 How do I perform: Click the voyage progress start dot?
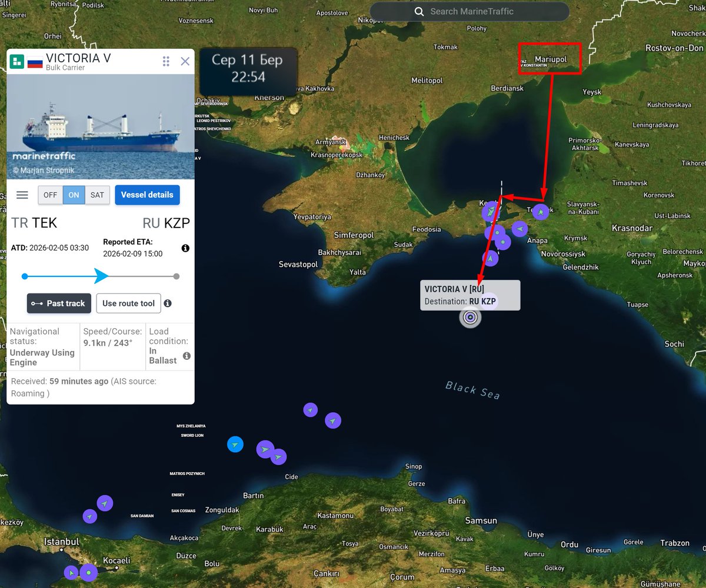coord(25,276)
